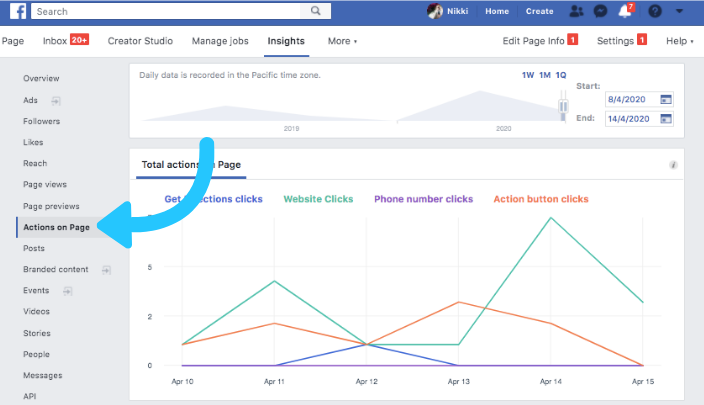Screen dimensions: 704x405
Task: Open page Settings
Action: [615, 41]
